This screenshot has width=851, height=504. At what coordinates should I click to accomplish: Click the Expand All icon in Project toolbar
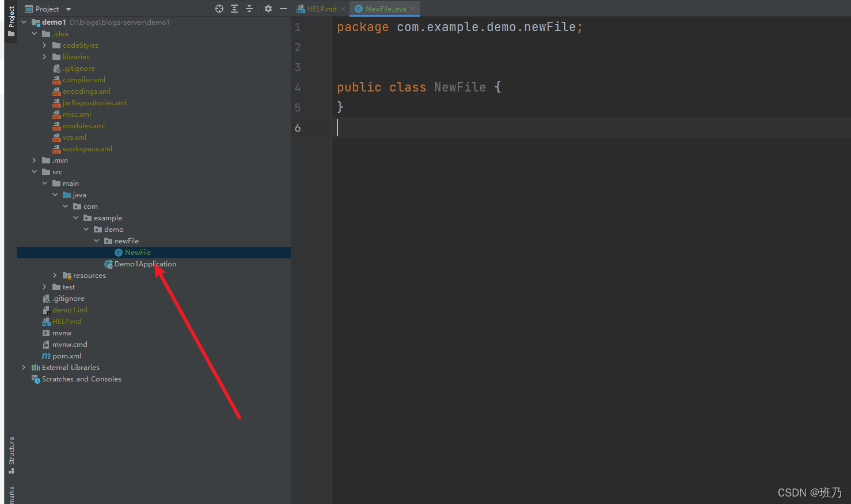click(234, 9)
